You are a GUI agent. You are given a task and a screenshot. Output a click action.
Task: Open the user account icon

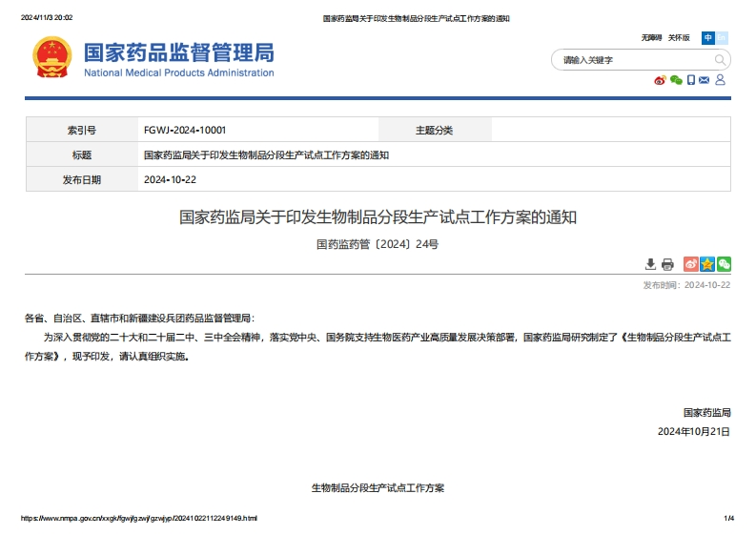point(721,80)
